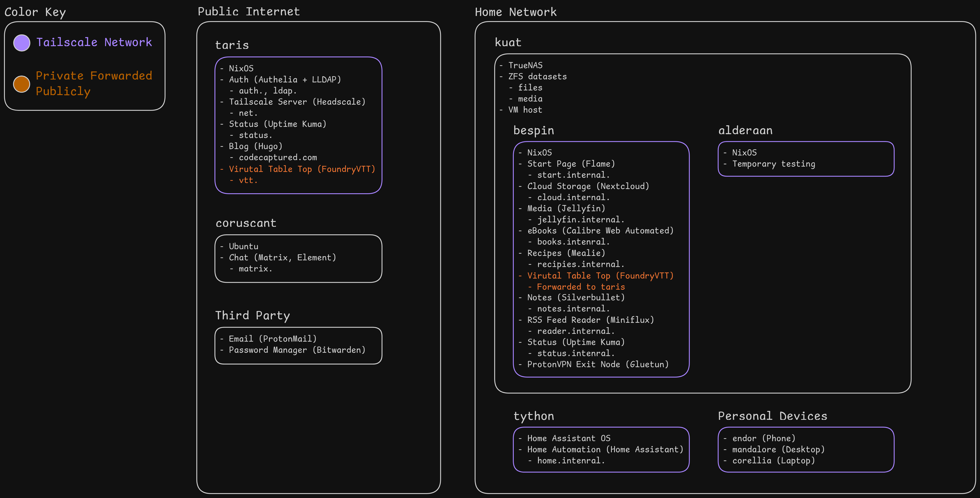Click the 'status.intenral.' line in bespin
The width and height of the screenshot is (980, 498).
pos(576,353)
